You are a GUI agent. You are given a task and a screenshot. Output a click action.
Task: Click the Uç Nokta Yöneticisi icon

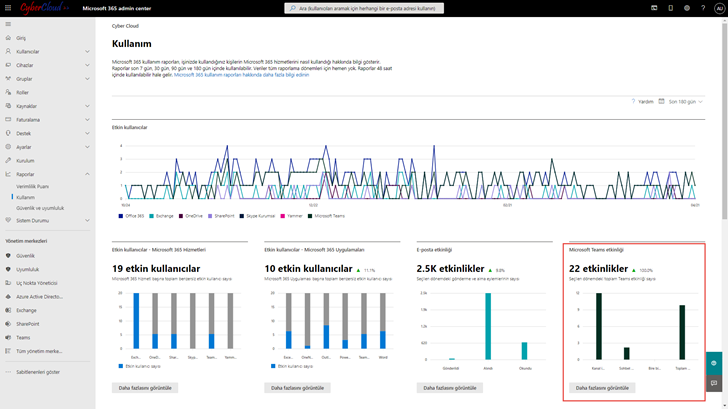click(8, 283)
